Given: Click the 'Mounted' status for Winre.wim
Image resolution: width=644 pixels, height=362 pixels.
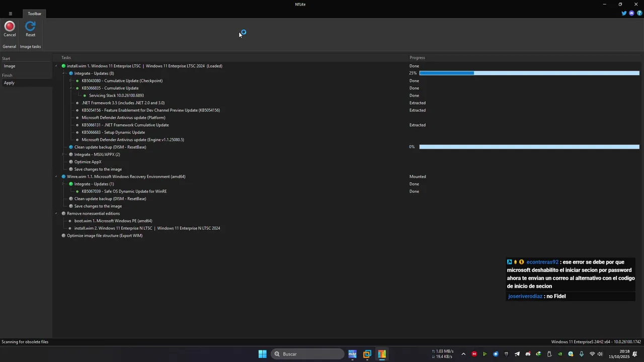Looking at the screenshot, I should [418, 176].
